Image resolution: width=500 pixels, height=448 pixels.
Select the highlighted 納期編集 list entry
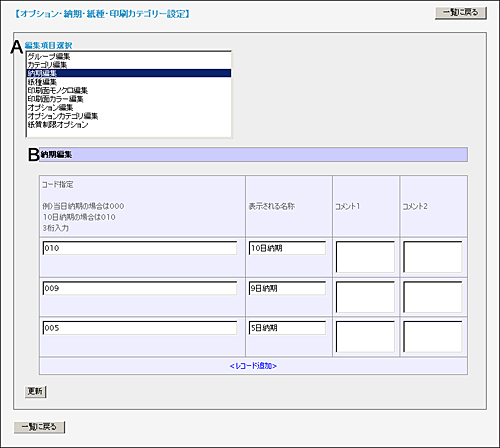pyautogui.click(x=129, y=73)
